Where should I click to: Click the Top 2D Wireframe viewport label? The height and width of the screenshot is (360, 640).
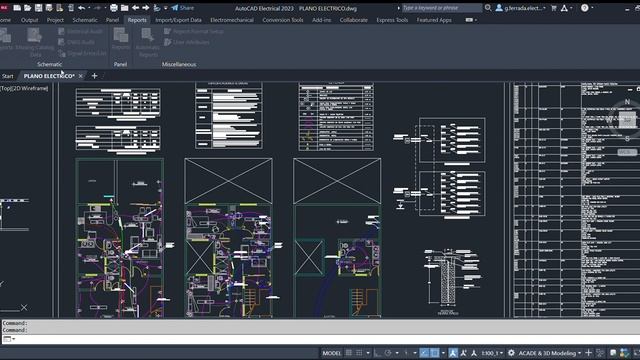tap(24, 88)
